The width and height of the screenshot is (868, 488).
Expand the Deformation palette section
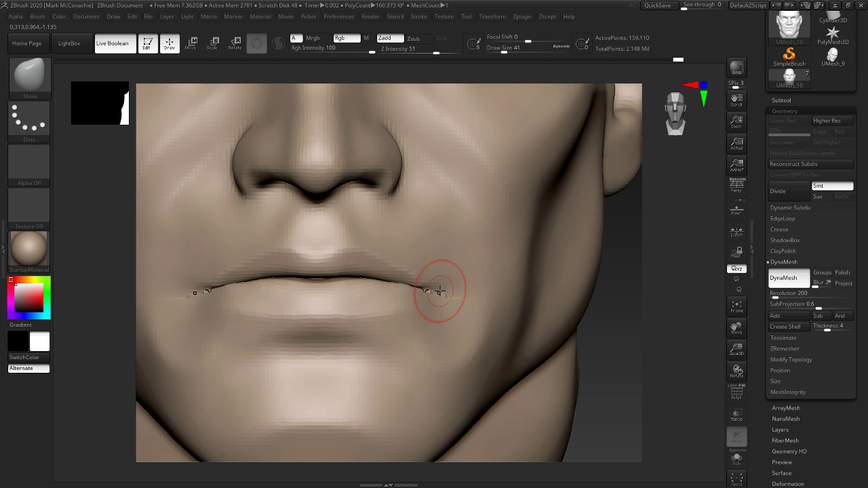pyautogui.click(x=787, y=484)
